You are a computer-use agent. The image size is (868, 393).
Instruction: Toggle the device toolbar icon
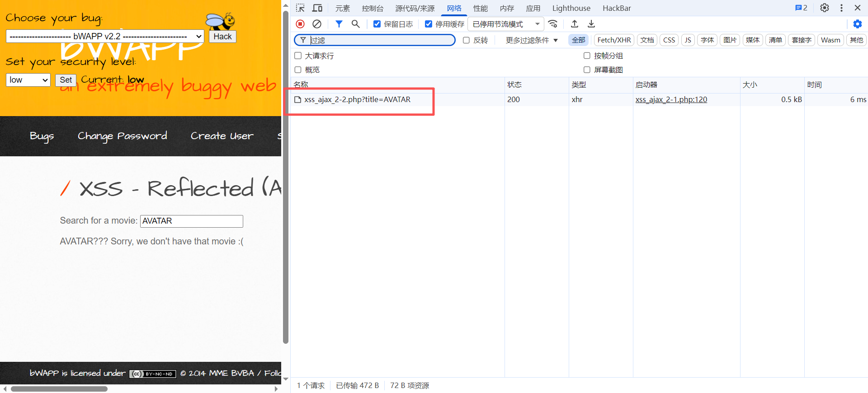click(x=317, y=8)
